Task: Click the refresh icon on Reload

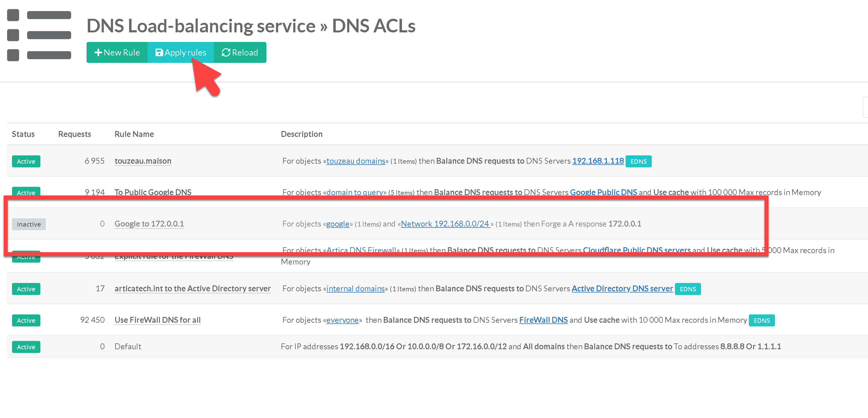Action: tap(225, 53)
